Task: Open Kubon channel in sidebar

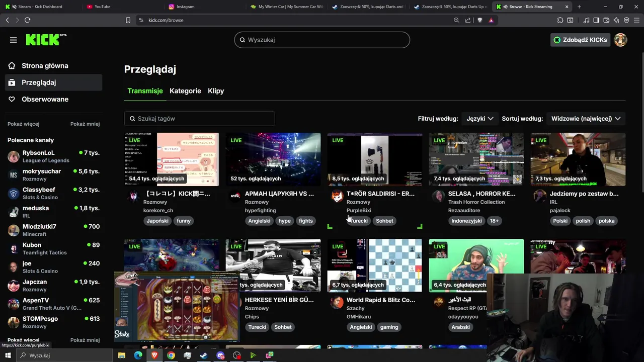Action: (53, 248)
